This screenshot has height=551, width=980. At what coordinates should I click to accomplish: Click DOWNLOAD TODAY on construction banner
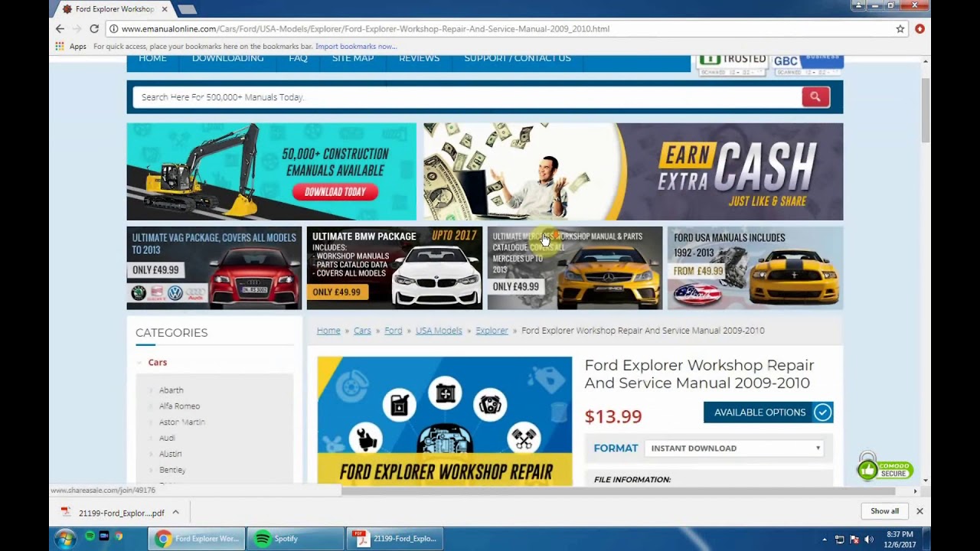(x=335, y=192)
